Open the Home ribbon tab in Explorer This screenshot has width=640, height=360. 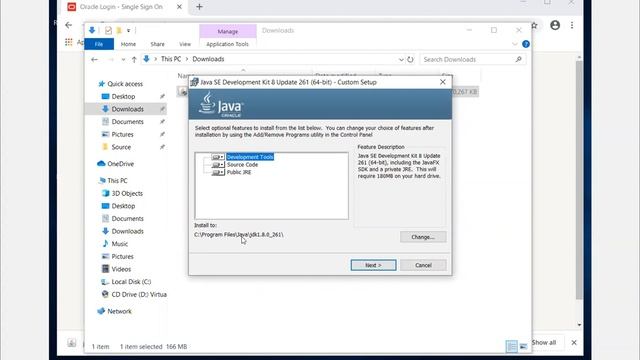tap(128, 44)
